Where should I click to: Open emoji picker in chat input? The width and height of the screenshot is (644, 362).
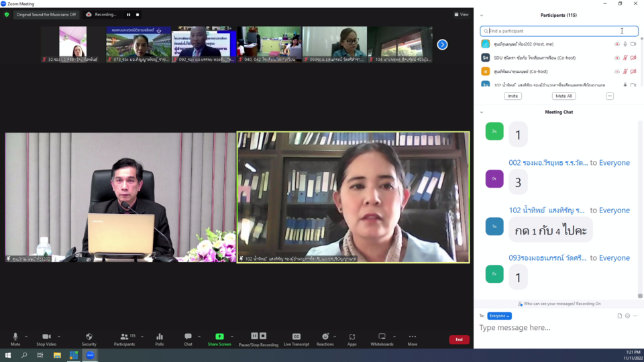click(628, 316)
